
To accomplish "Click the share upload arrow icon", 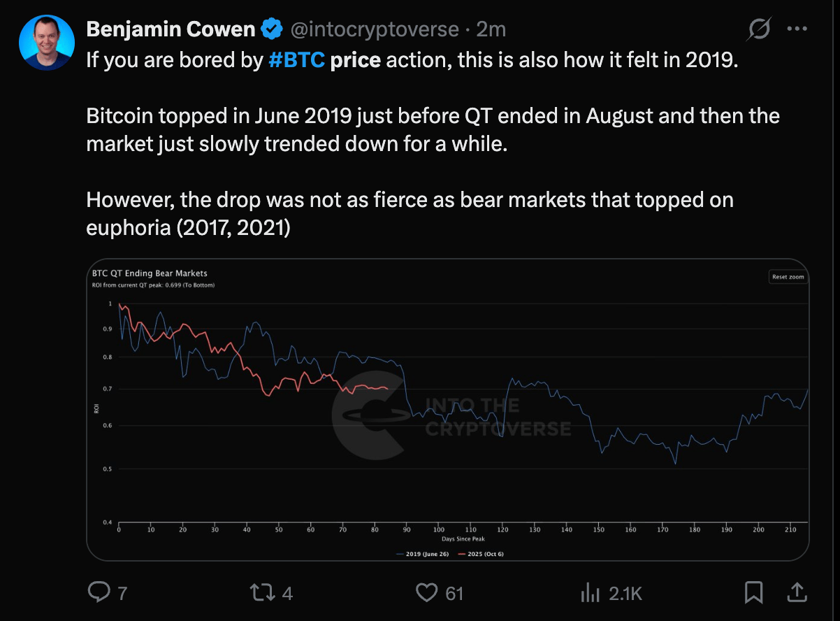I will pos(796,592).
